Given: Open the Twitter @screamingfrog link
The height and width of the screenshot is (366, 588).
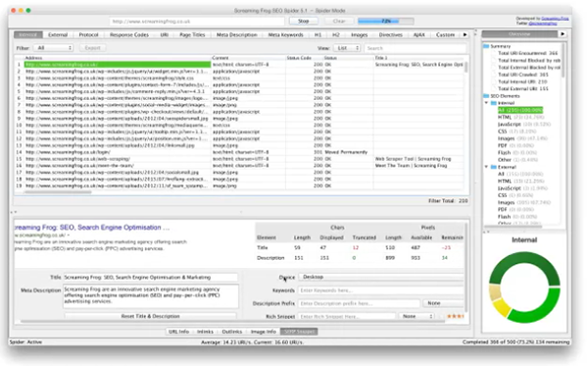Looking at the screenshot, I should (542, 24).
